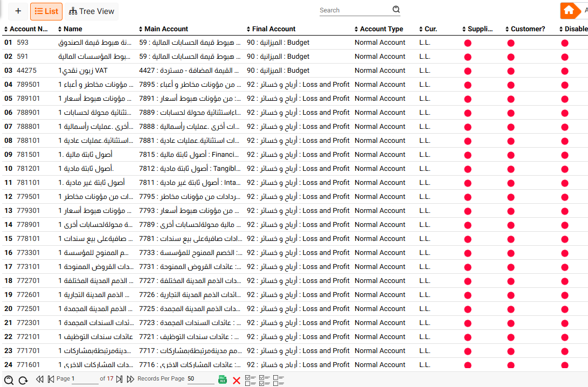Click the red X delete icon
The image size is (588, 387).
236,380
